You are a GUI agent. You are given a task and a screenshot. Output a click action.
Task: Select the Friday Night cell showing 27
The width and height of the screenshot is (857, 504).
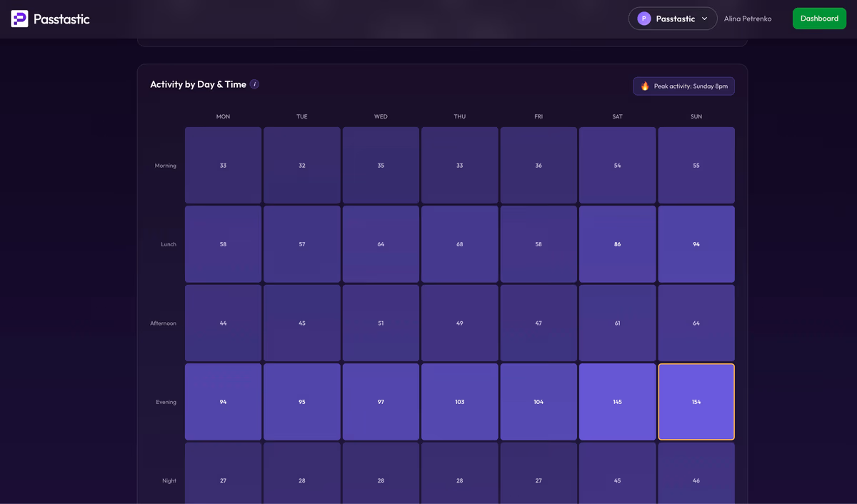pos(538,473)
